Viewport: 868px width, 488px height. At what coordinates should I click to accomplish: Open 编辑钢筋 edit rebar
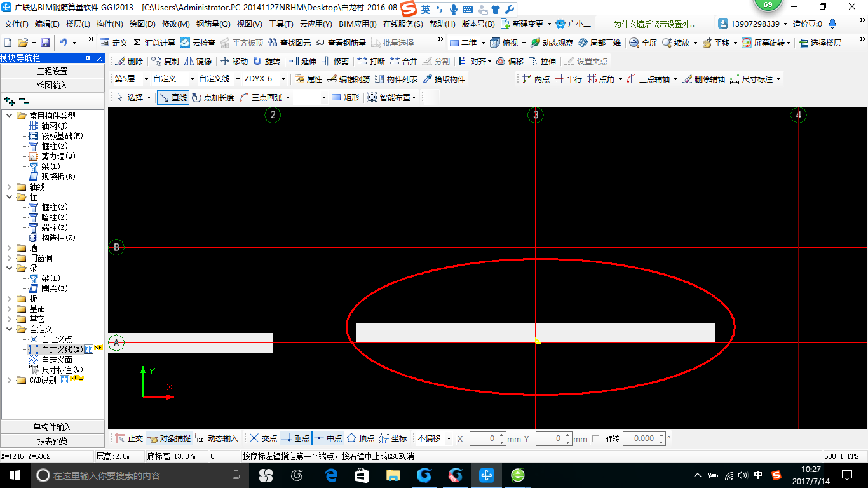pyautogui.click(x=348, y=79)
